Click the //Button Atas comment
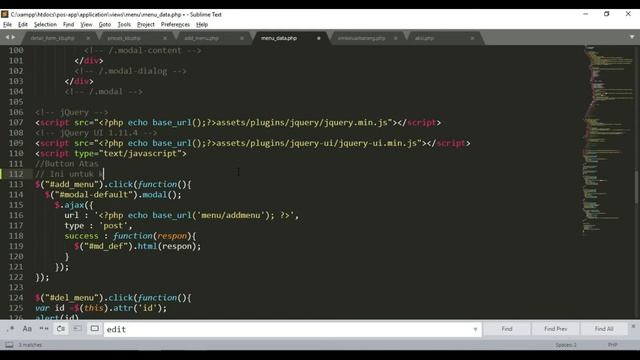Viewport: 640px width, 360px height. (67, 164)
